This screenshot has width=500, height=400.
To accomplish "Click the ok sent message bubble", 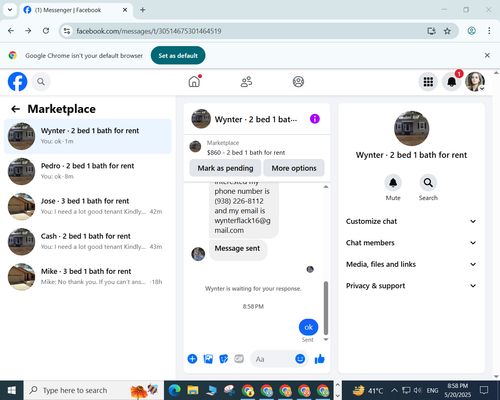I will (308, 327).
